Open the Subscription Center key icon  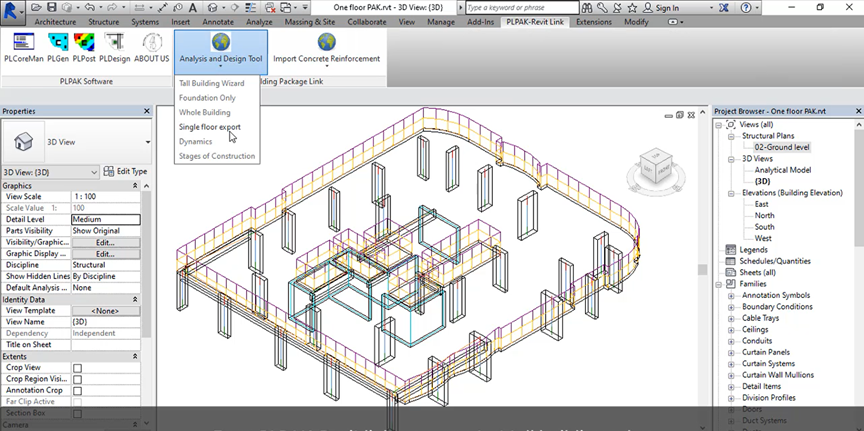[x=602, y=8]
